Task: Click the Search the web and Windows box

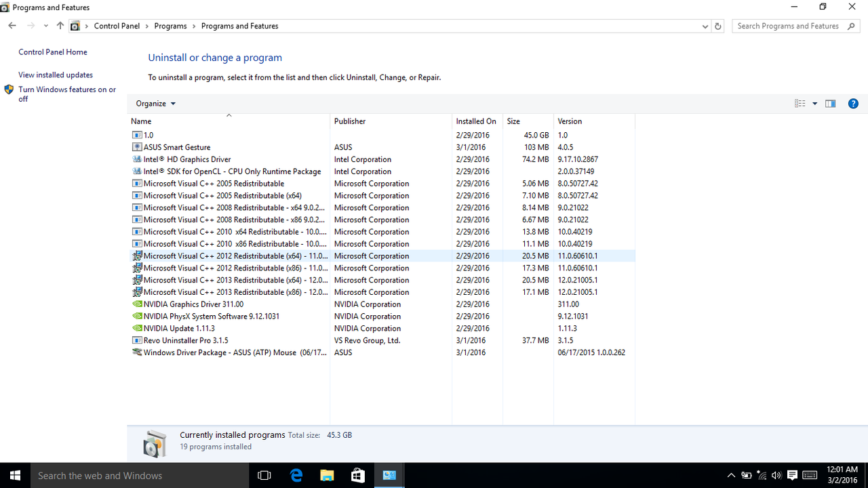Action: click(140, 475)
